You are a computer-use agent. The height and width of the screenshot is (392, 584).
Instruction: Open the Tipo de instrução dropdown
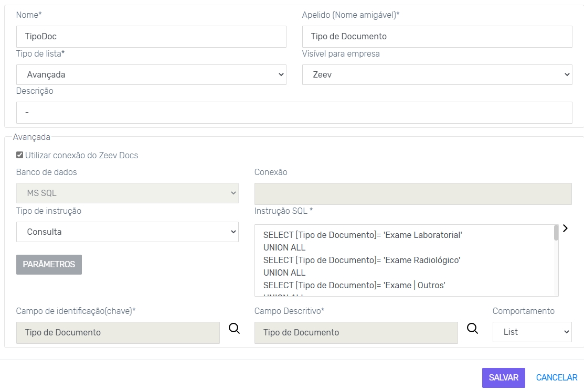pyautogui.click(x=127, y=232)
